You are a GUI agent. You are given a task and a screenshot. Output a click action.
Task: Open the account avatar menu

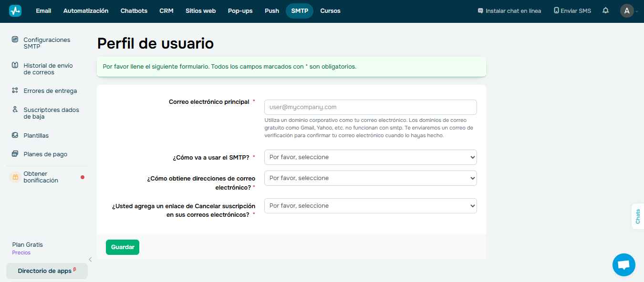[627, 10]
